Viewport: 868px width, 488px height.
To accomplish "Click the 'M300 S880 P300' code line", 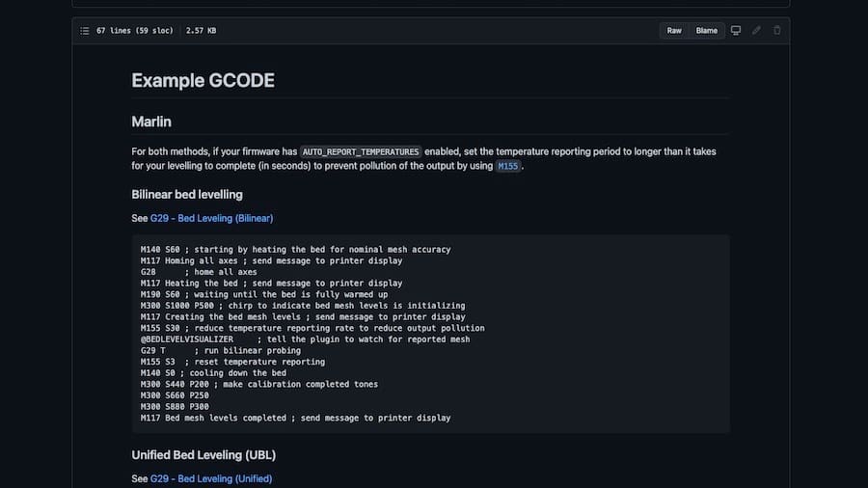I will [x=175, y=406].
